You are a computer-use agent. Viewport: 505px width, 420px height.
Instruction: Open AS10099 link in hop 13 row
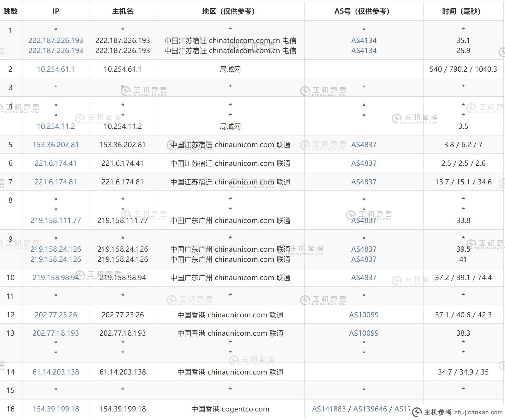click(x=364, y=333)
